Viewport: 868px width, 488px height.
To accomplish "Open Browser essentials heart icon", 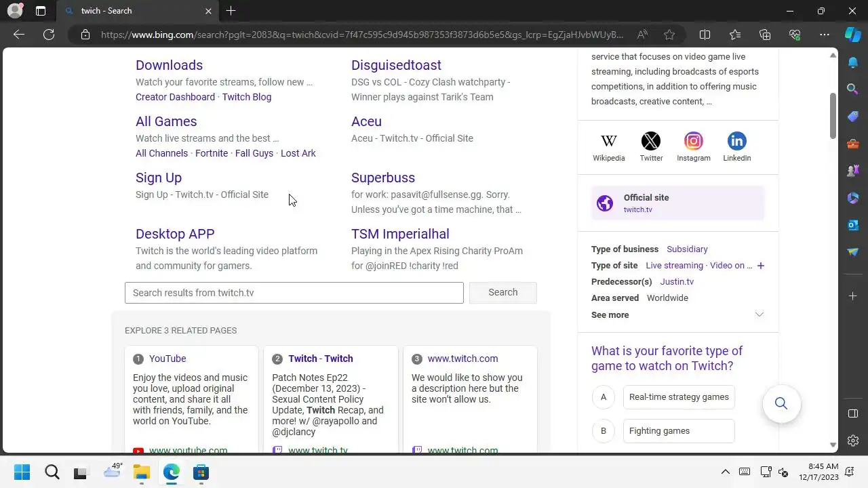I will pos(795,35).
